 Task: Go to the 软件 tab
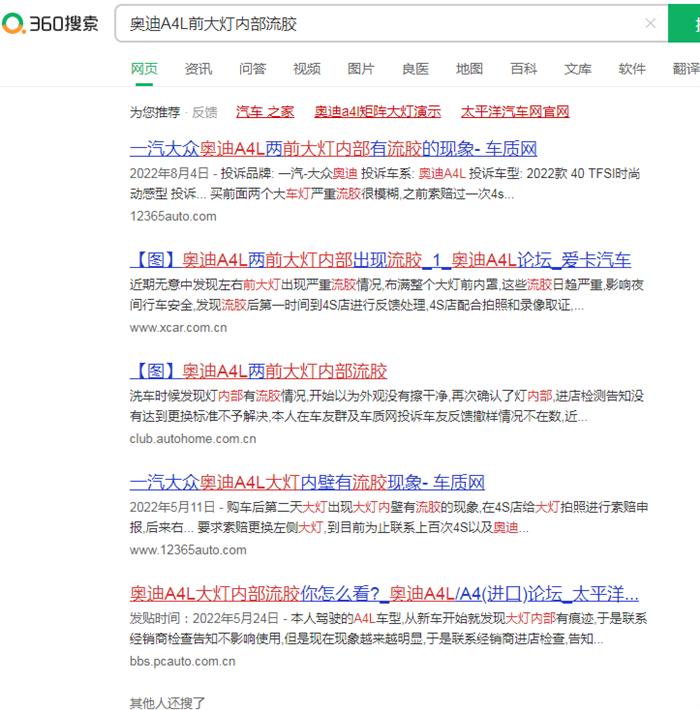point(632,69)
